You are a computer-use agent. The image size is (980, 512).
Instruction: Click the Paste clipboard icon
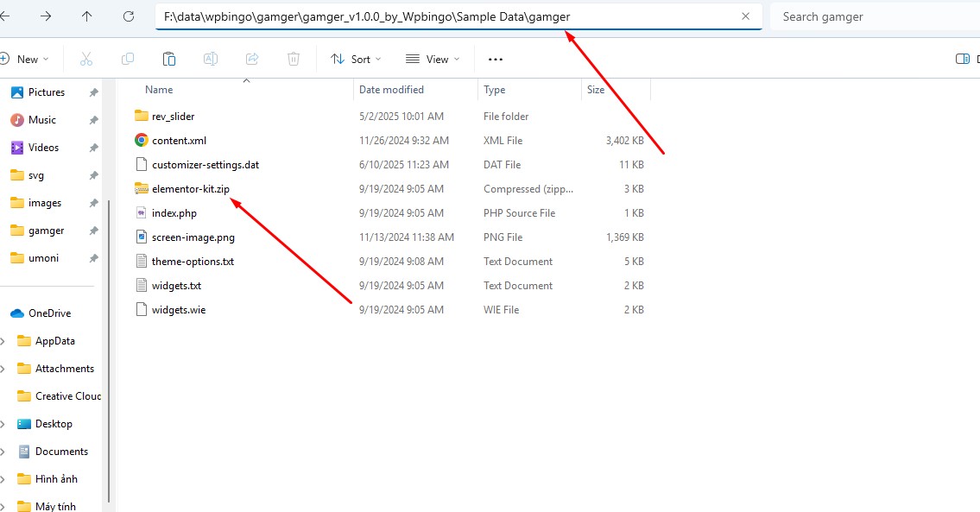169,59
